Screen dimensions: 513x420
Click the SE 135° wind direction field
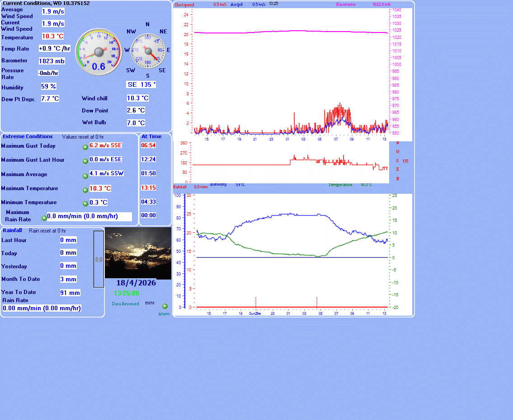[x=141, y=84]
